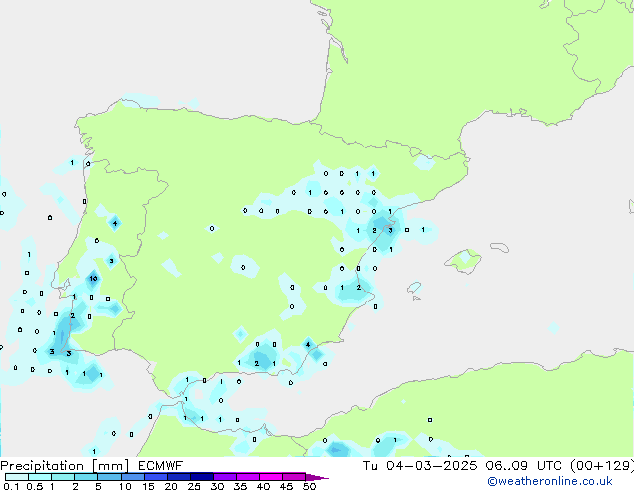Screen dimensions: 634x490
Task: Click the "(00+129)" forecast hour text
Action: (x=602, y=466)
